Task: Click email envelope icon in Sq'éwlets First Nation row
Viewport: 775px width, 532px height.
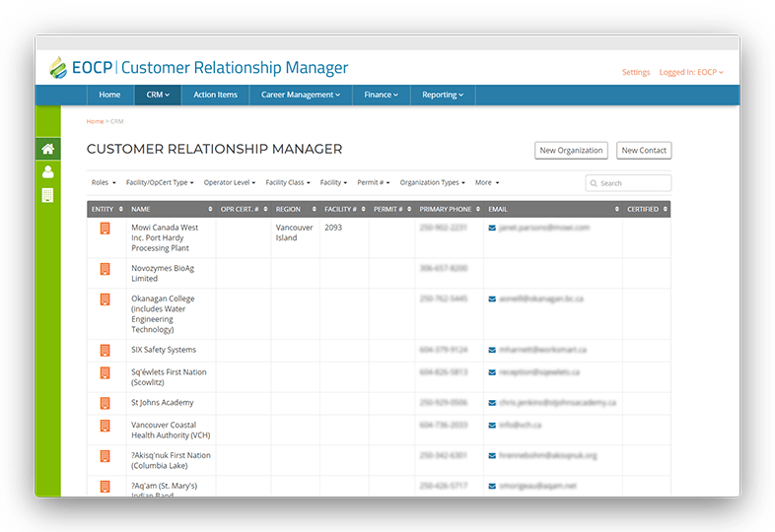Action: coord(492,372)
